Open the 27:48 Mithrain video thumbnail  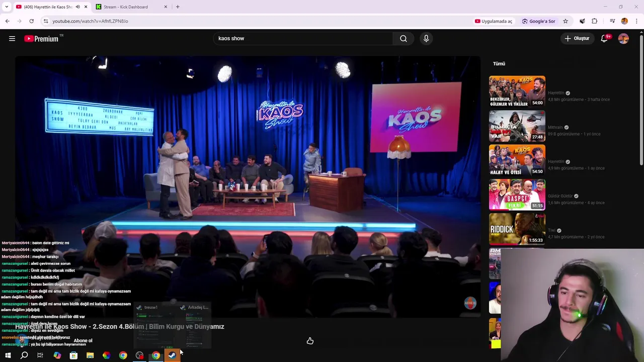click(x=517, y=126)
